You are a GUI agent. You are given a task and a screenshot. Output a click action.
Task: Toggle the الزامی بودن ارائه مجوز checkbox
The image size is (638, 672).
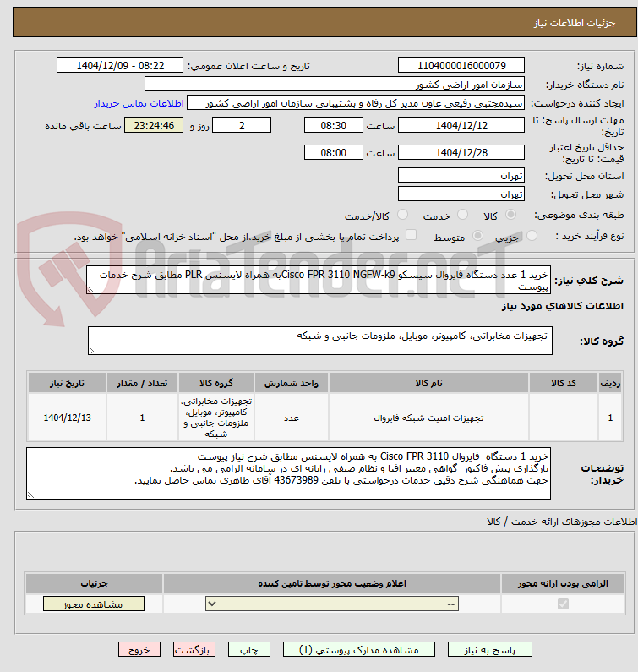pyautogui.click(x=563, y=604)
